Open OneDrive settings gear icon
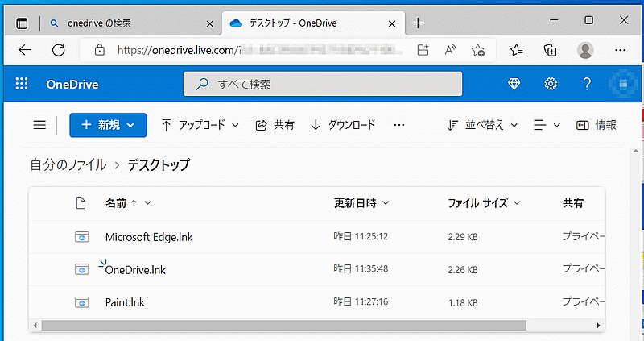Image resolution: width=644 pixels, height=341 pixels. pyautogui.click(x=551, y=84)
